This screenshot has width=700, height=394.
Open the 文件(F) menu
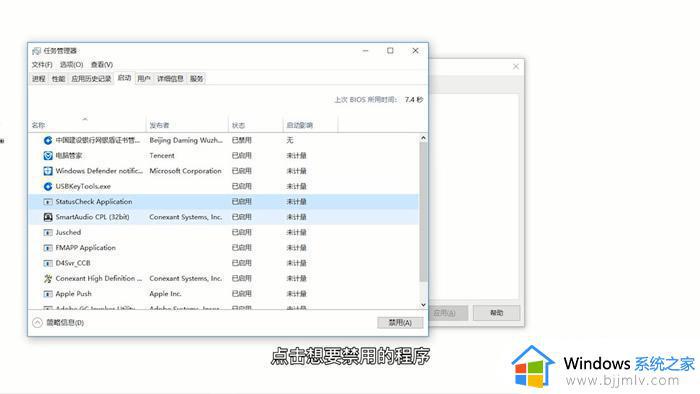coord(42,65)
